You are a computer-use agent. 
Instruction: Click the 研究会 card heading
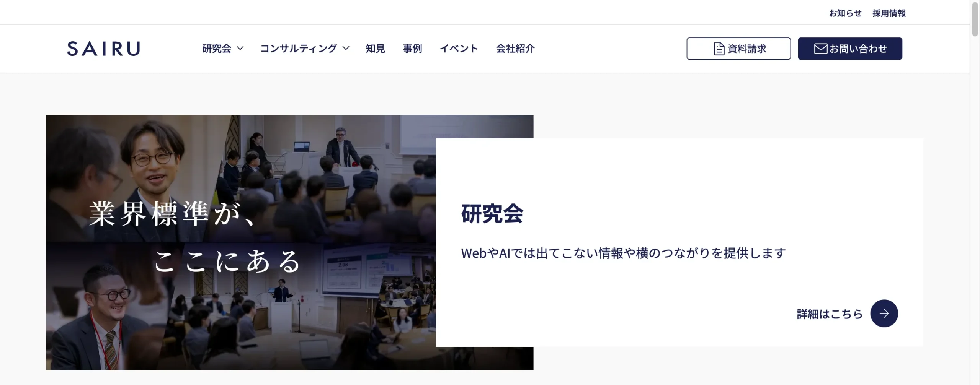(x=492, y=213)
